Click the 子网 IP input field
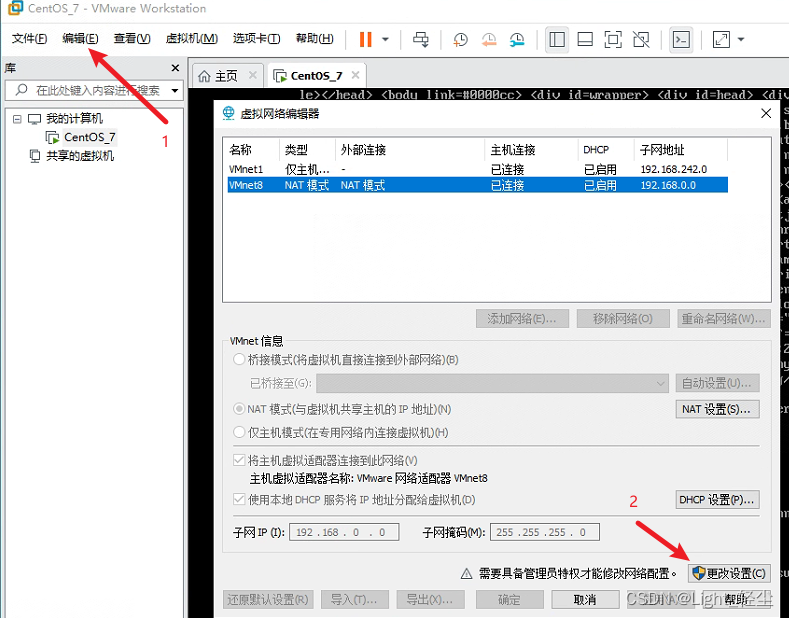Screen dimensions: 789x618 coord(344,532)
